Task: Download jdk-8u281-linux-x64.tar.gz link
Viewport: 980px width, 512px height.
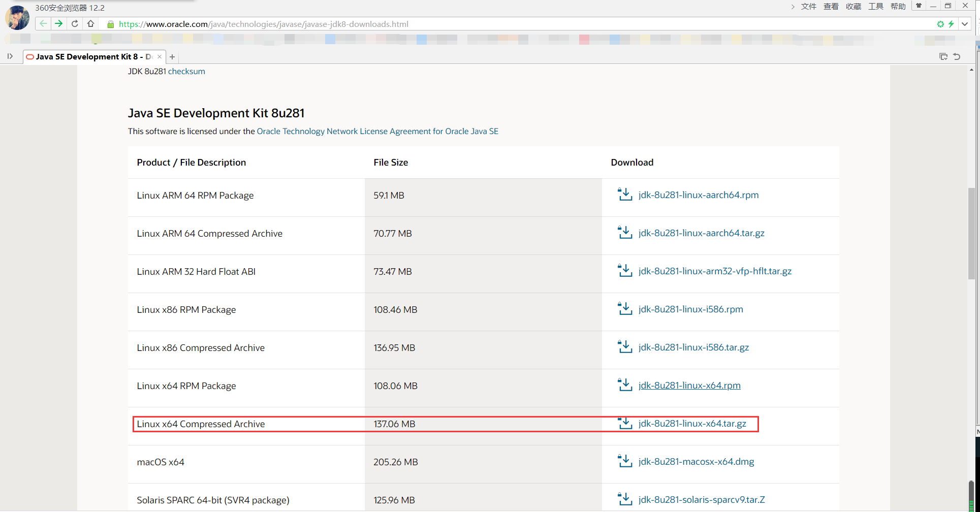Action: (692, 424)
